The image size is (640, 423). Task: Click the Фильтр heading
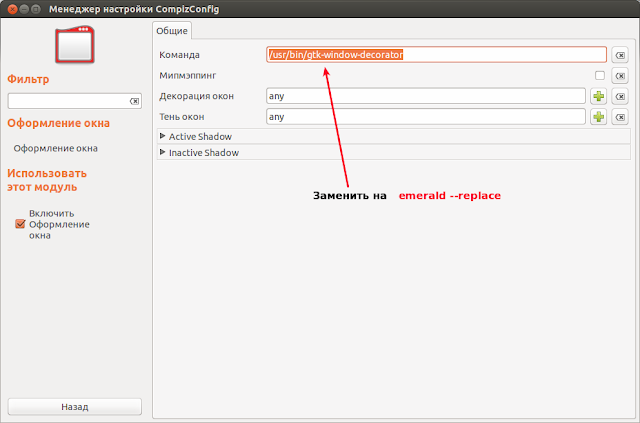point(28,79)
